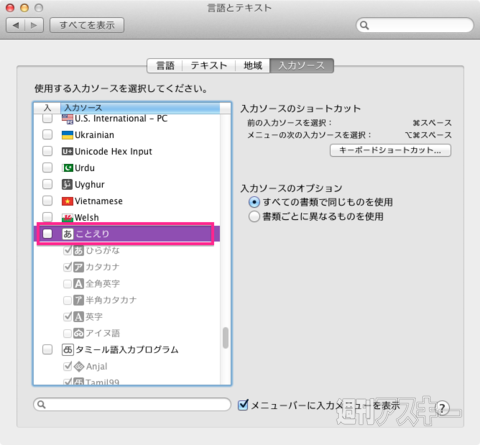Enable the タミール語入力プログラム checkbox
Screen dimensions: 480x445
pyautogui.click(x=47, y=350)
